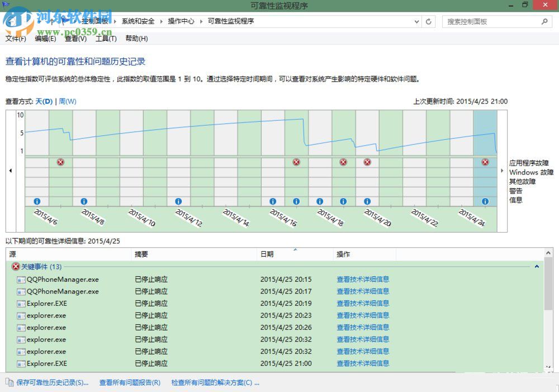Collapse the 关键事件 (13) section

[536, 267]
